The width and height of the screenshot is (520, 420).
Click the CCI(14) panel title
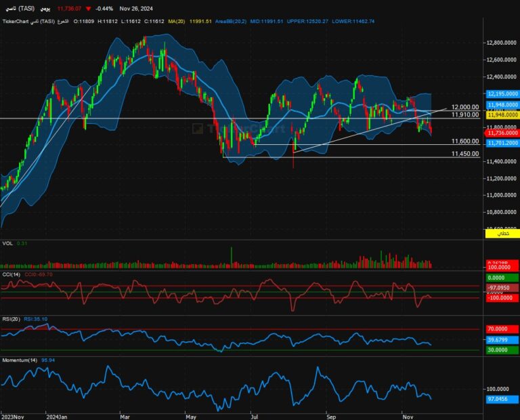tap(12, 274)
